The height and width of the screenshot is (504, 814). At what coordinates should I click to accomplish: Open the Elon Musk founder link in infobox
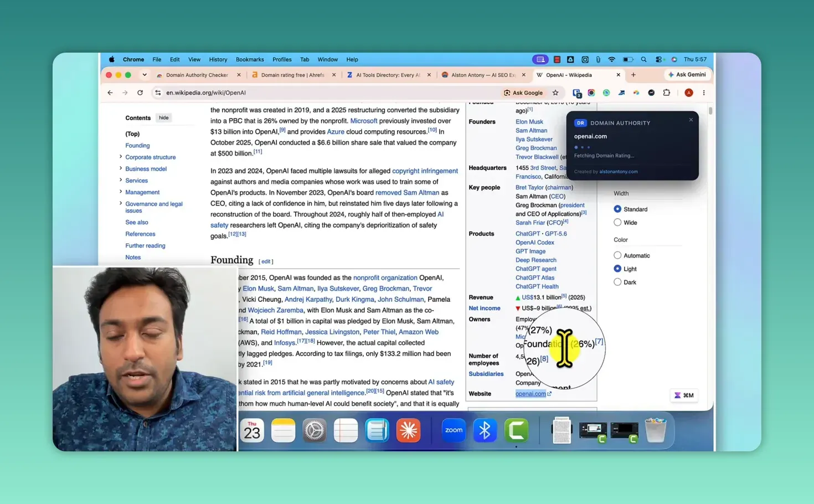tap(529, 122)
